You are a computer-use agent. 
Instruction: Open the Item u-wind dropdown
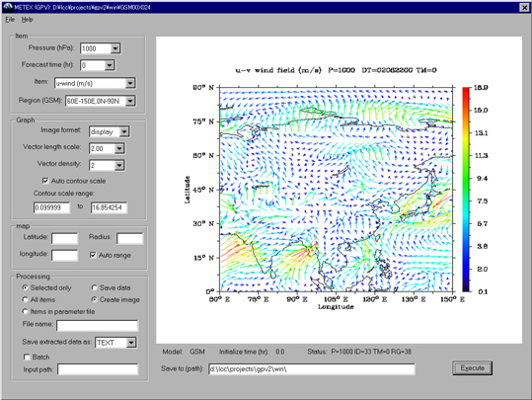(130, 83)
